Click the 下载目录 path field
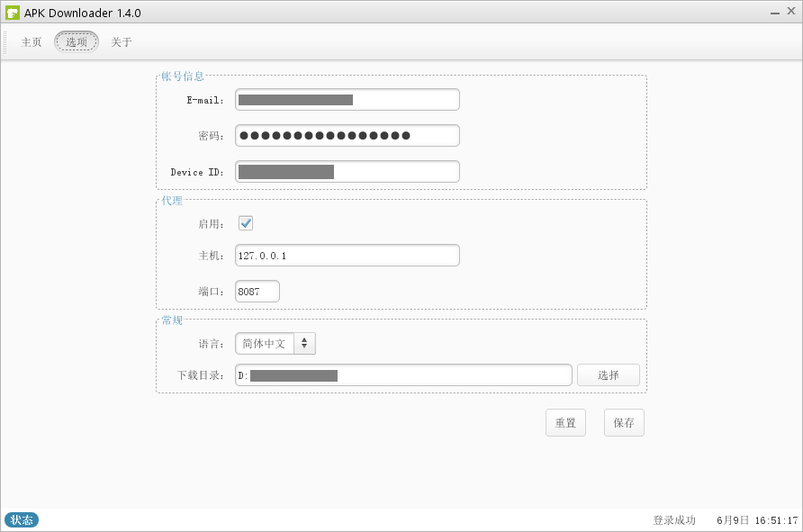This screenshot has height=532, width=803. [403, 375]
